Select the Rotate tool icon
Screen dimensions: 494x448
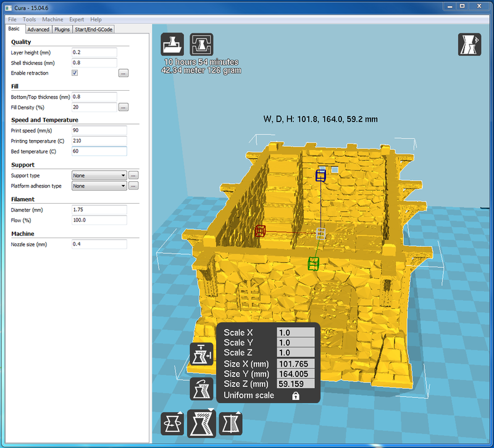pos(172,423)
